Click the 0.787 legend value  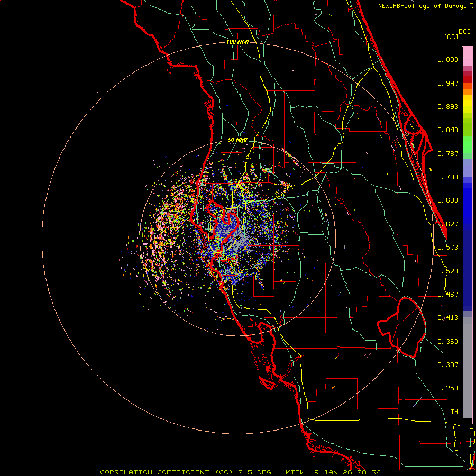(x=448, y=153)
